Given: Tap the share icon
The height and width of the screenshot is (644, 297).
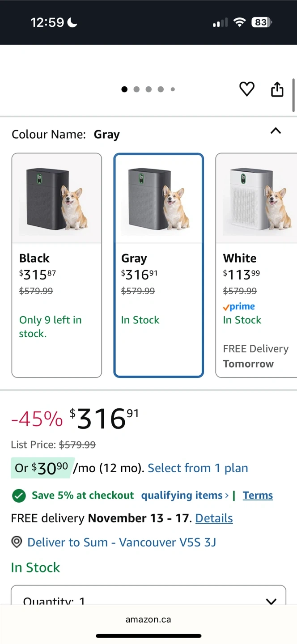Looking at the screenshot, I should [277, 89].
